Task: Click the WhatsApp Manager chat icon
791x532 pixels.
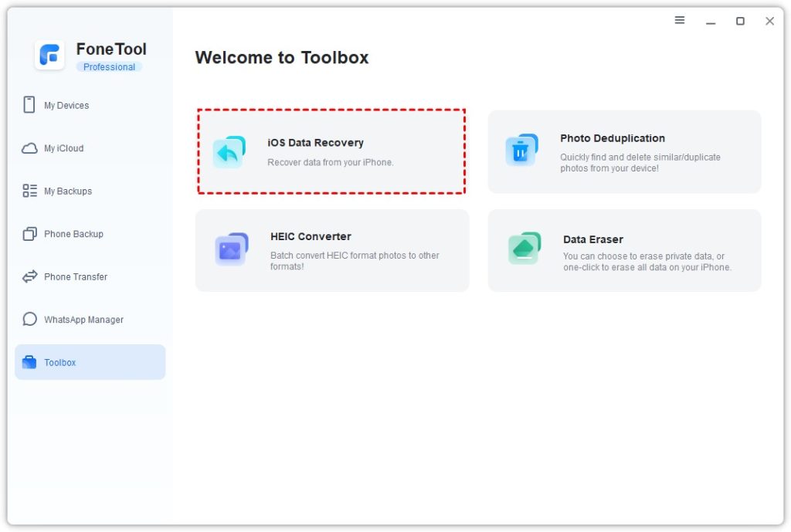Action: 30,319
